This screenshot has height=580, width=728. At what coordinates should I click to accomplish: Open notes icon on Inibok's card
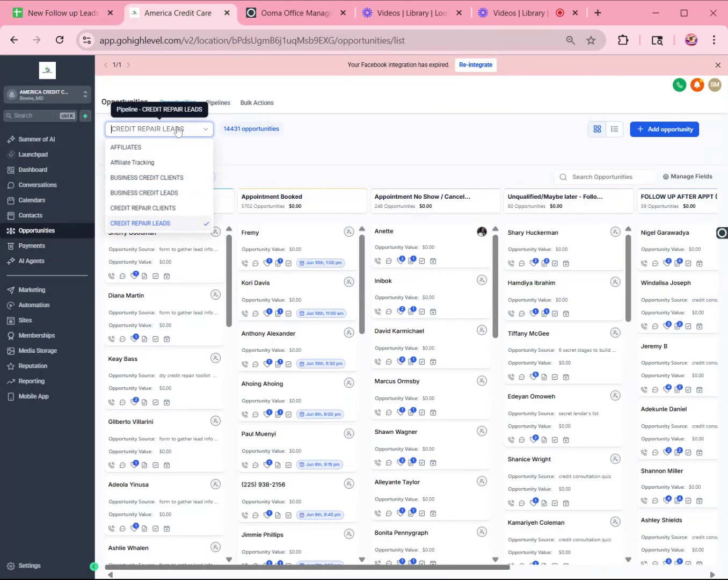pyautogui.click(x=411, y=311)
